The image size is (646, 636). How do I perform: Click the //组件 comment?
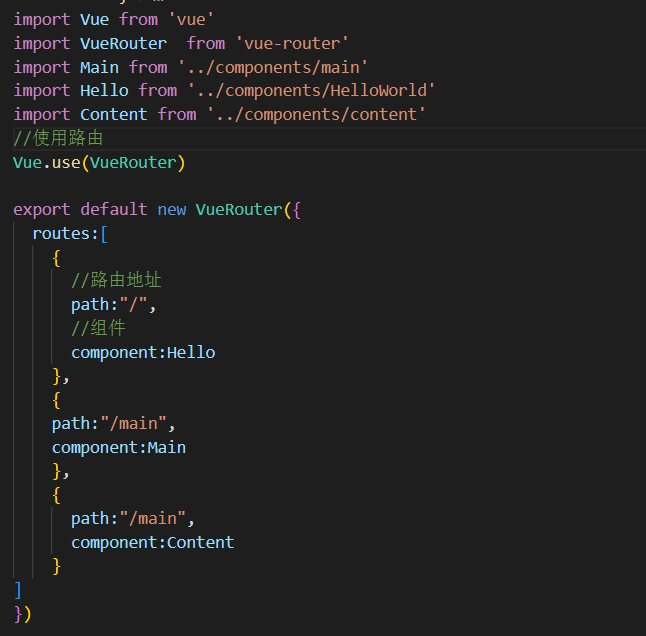(98, 328)
